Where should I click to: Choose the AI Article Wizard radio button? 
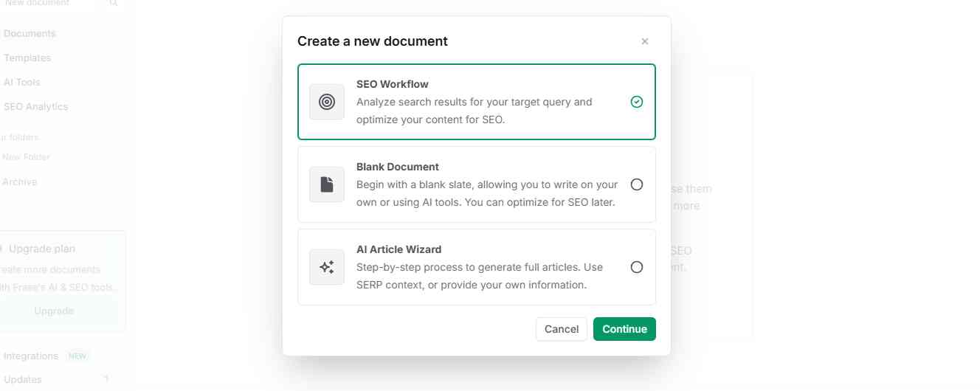[637, 267]
